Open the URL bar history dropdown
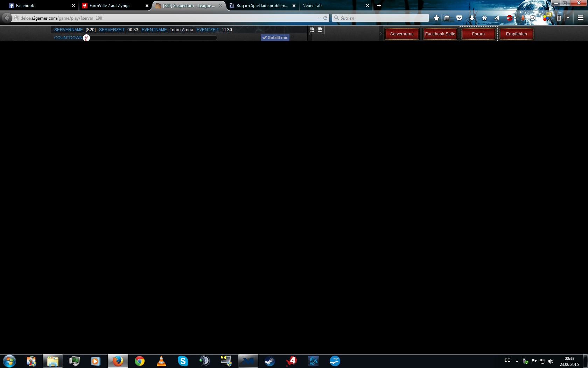 coord(319,18)
